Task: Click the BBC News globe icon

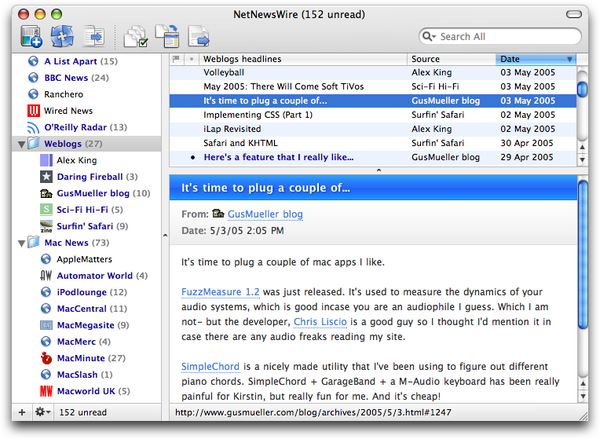Action: (x=33, y=78)
